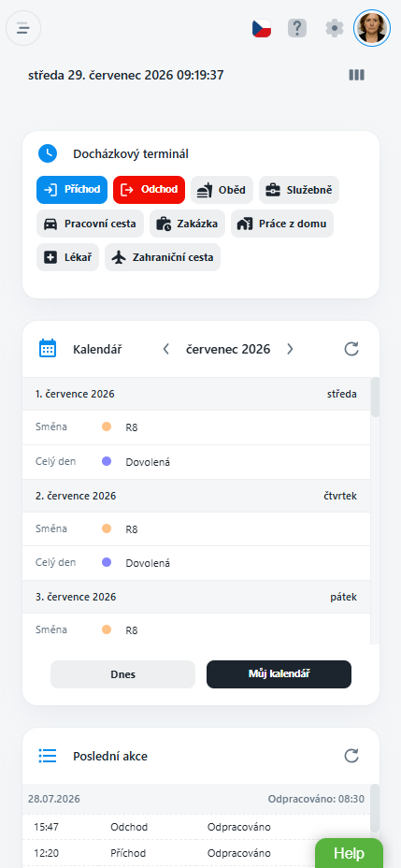Click the Poslední akce list icon

click(48, 756)
